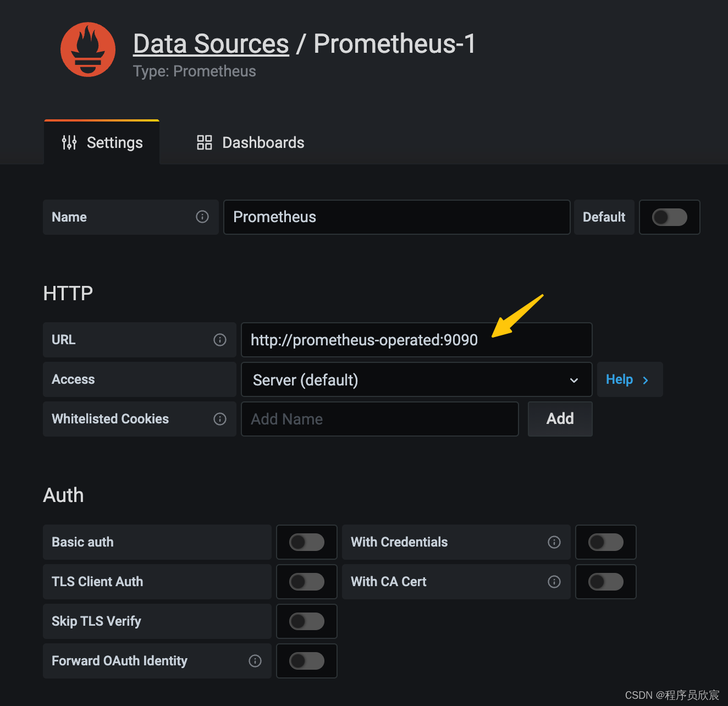Click the URL input field with prometheus-operated
The image size is (728, 706).
[x=417, y=340]
